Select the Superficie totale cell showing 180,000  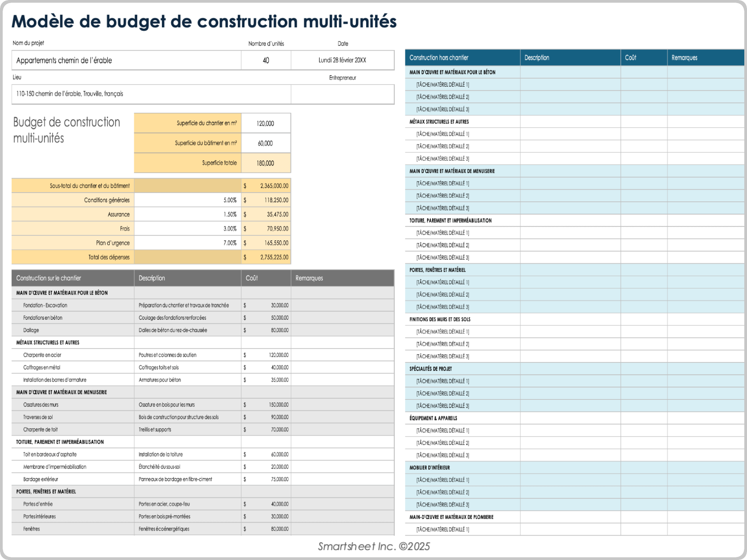click(266, 163)
